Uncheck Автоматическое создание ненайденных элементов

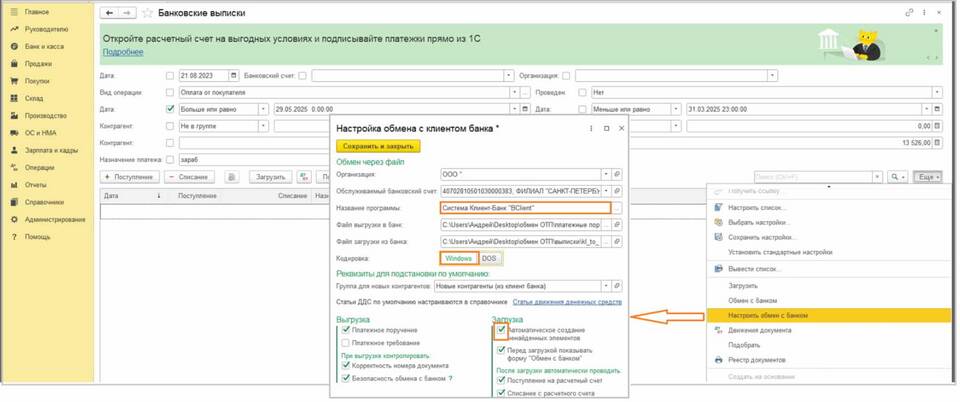(502, 331)
